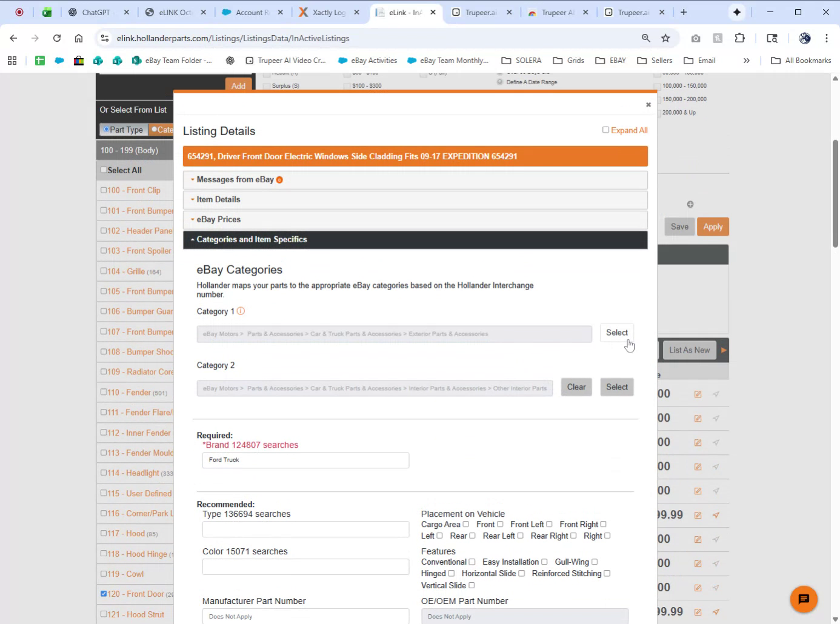840x624 pixels.
Task: Switch to the eLINK Oct tab
Action: (175, 12)
